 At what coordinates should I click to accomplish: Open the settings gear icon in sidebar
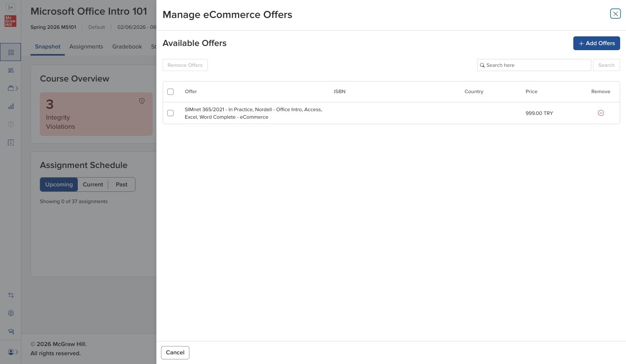click(x=11, y=313)
